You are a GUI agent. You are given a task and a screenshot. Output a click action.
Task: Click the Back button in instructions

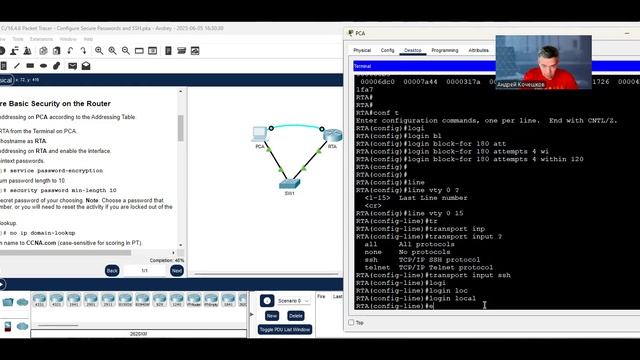pyautogui.click(x=112, y=271)
